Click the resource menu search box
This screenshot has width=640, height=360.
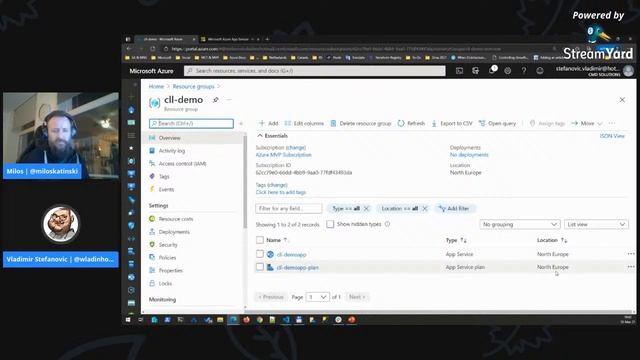pyautogui.click(x=191, y=123)
